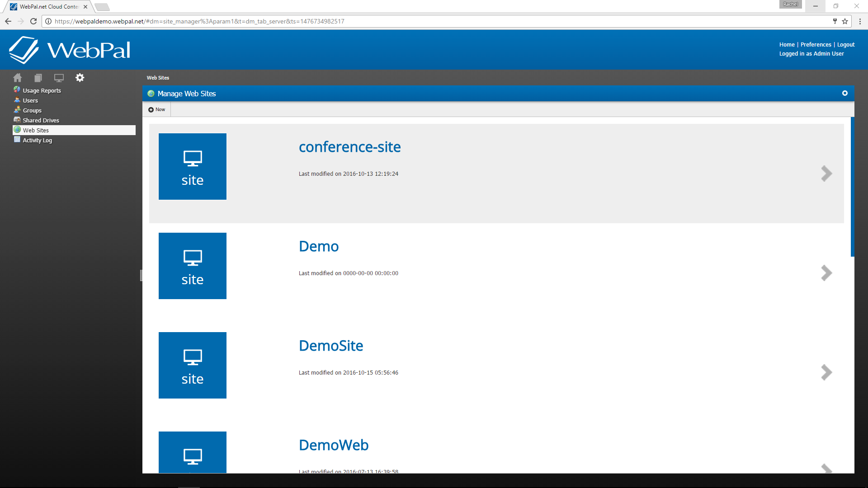Click the conference-site site thumbnail
This screenshot has height=488, width=868.
(193, 166)
